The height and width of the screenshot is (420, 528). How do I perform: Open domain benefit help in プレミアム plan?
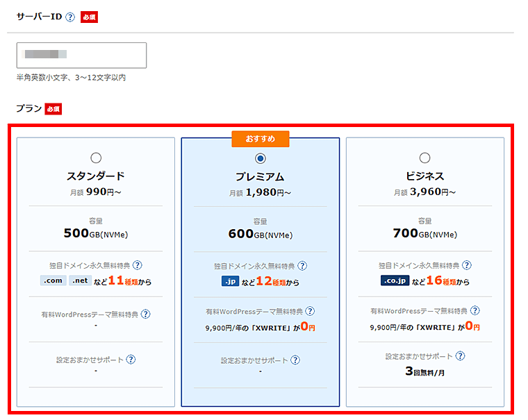tap(302, 266)
